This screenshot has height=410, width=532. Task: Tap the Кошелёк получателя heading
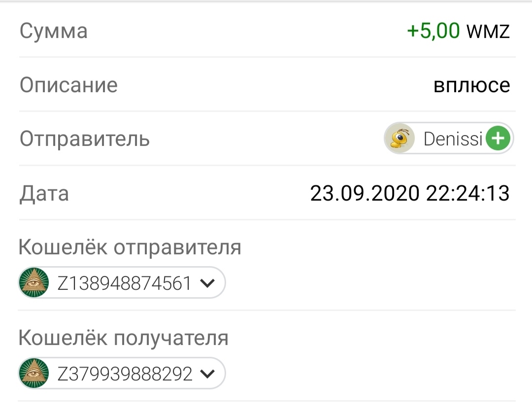(x=123, y=338)
